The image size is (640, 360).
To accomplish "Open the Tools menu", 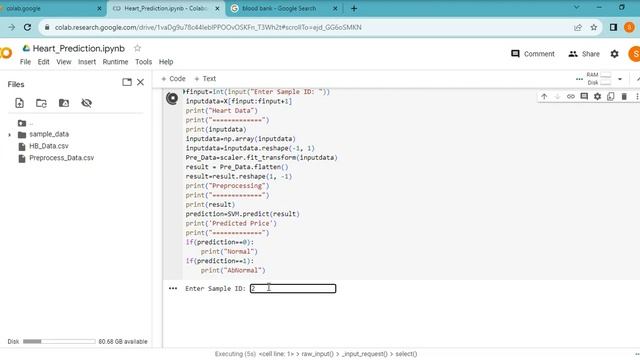I will pyautogui.click(x=144, y=62).
